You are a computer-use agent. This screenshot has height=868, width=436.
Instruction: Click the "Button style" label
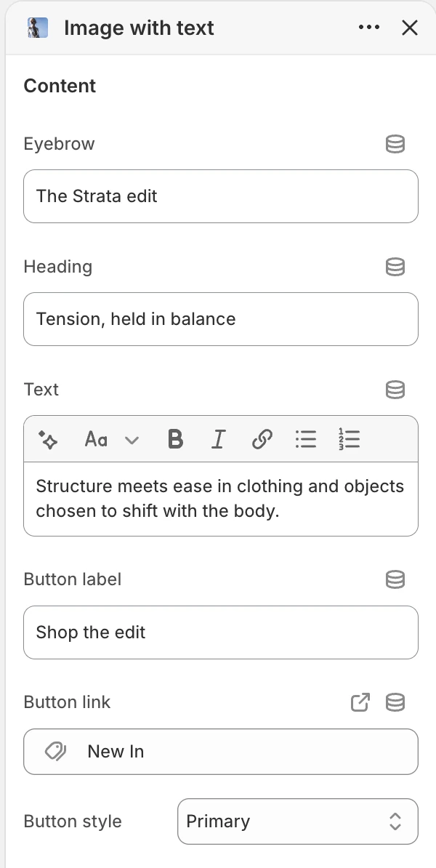(73, 821)
